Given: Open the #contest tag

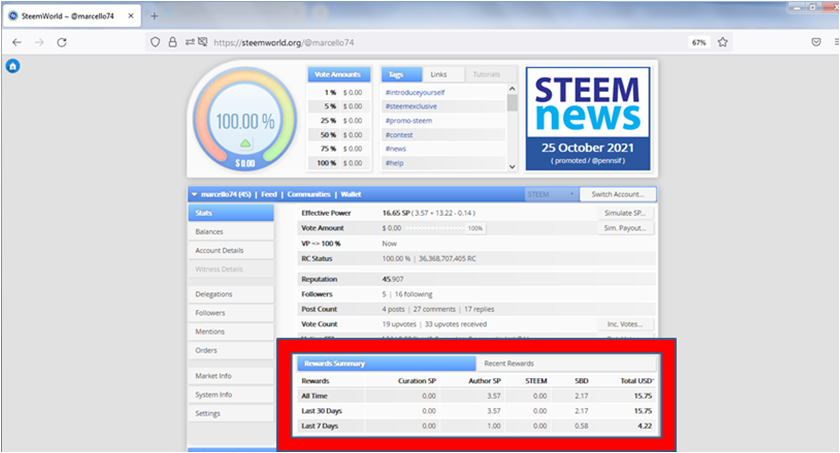Looking at the screenshot, I should click(399, 135).
